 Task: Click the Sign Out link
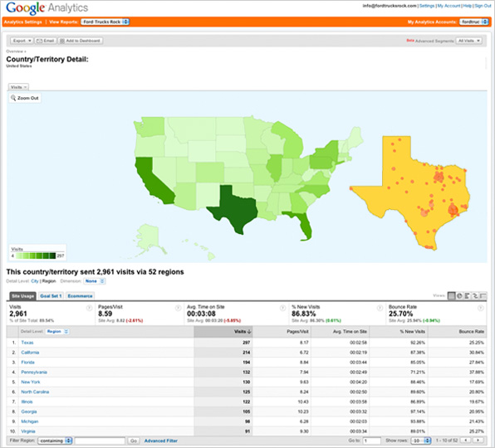483,6
